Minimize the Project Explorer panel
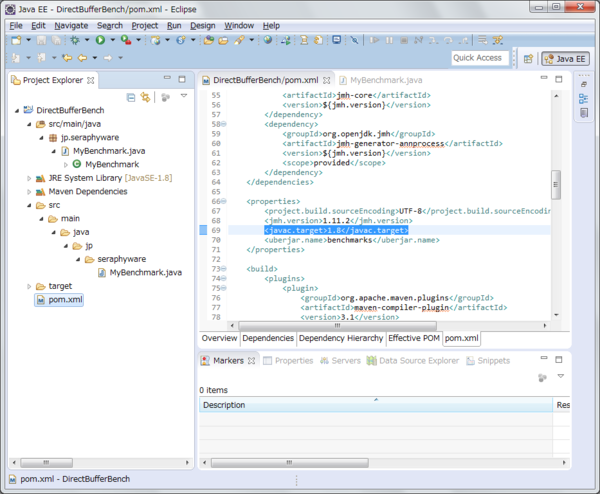 click(167, 78)
